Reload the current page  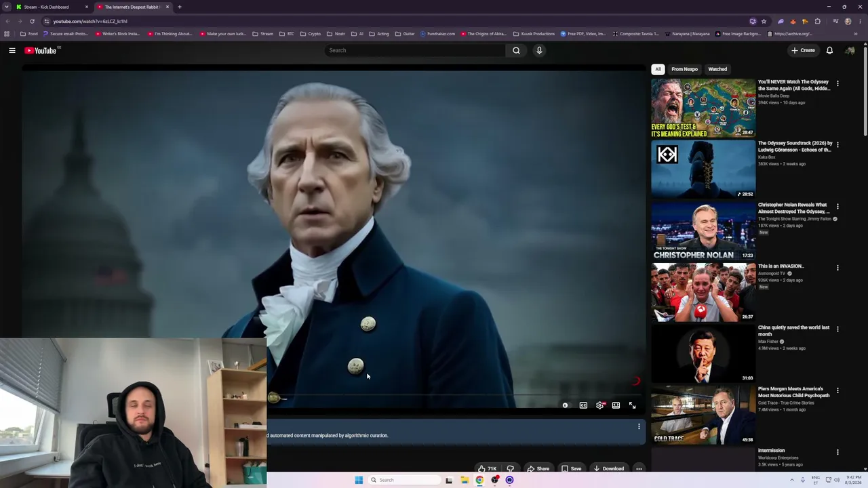32,21
